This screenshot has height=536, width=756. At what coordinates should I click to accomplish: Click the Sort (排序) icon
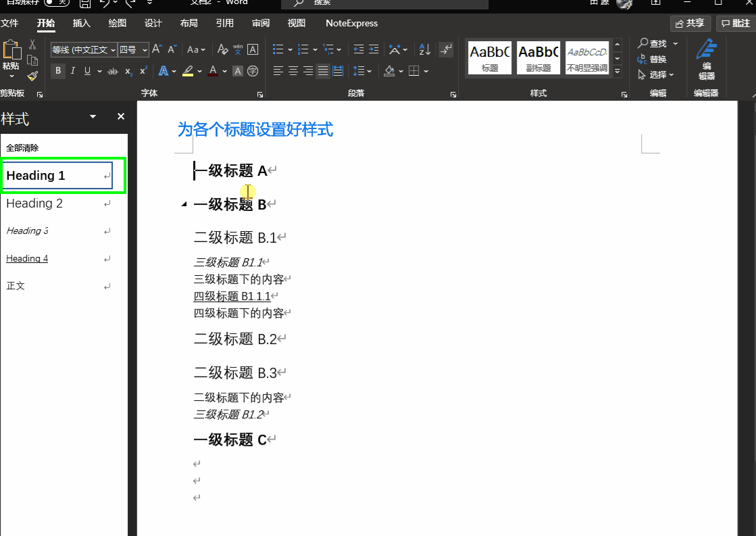coord(425,49)
